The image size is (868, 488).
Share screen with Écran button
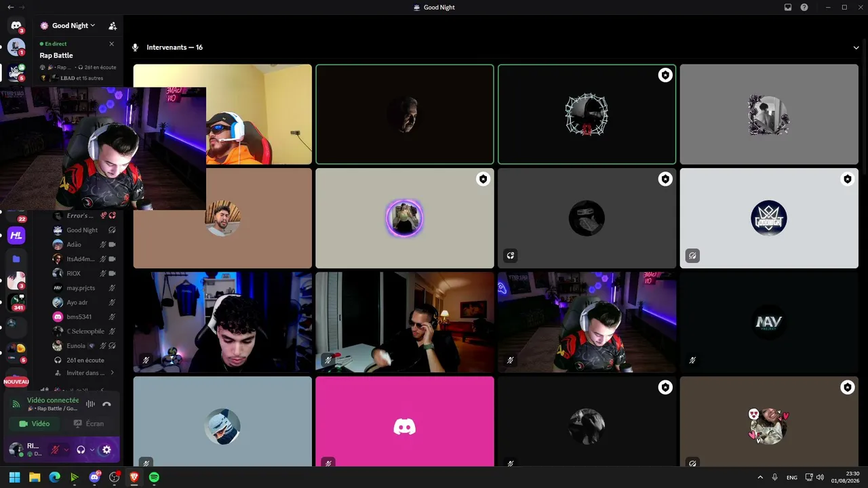tap(89, 424)
